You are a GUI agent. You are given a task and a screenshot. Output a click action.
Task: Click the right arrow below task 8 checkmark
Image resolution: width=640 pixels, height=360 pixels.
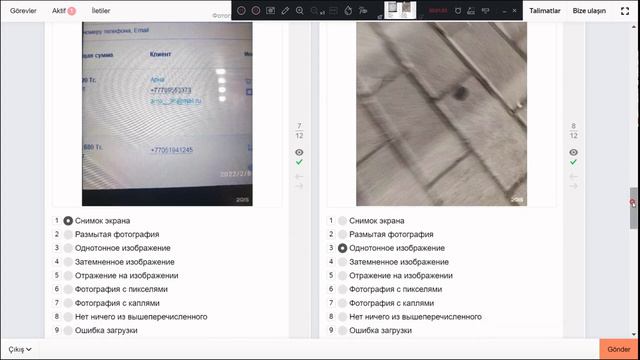coord(573,186)
